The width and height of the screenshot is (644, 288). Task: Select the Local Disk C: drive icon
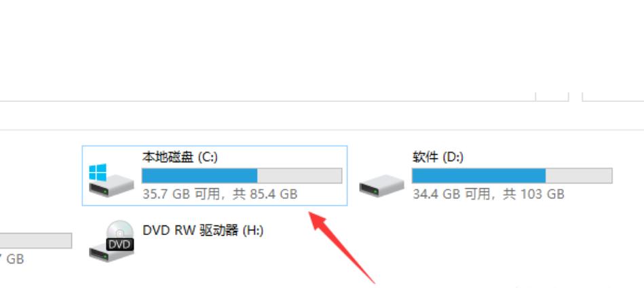pos(111,181)
